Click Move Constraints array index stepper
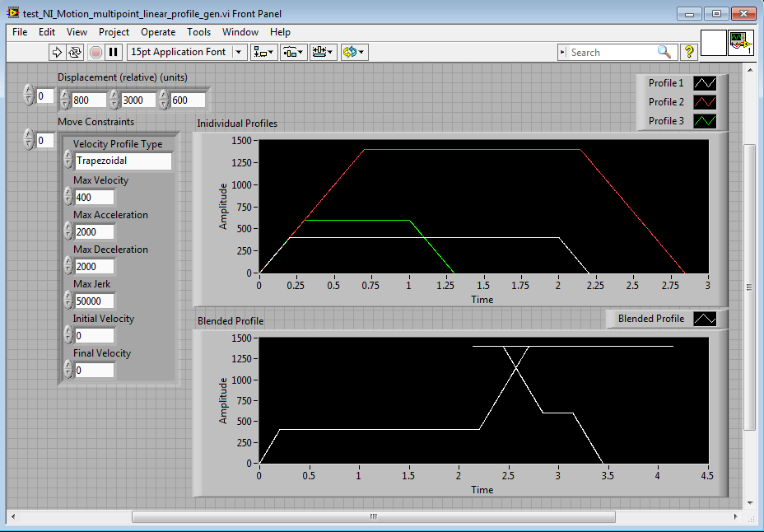This screenshot has height=532, width=764. pos(29,140)
